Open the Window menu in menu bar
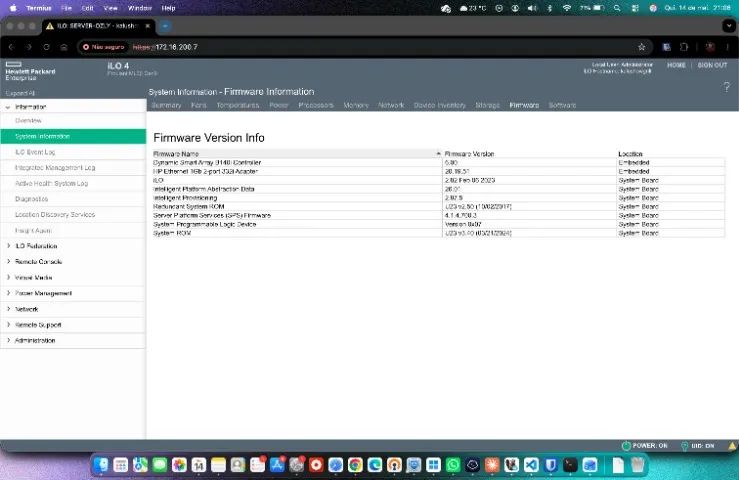 (140, 8)
